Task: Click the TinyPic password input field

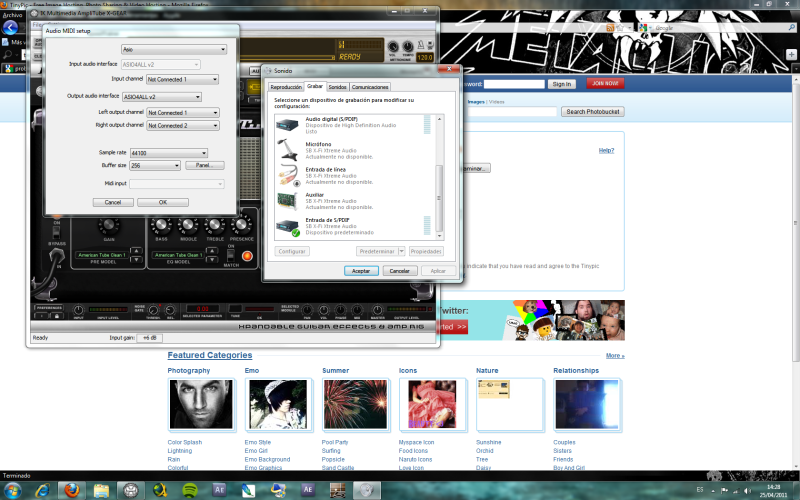Action: (x=514, y=84)
